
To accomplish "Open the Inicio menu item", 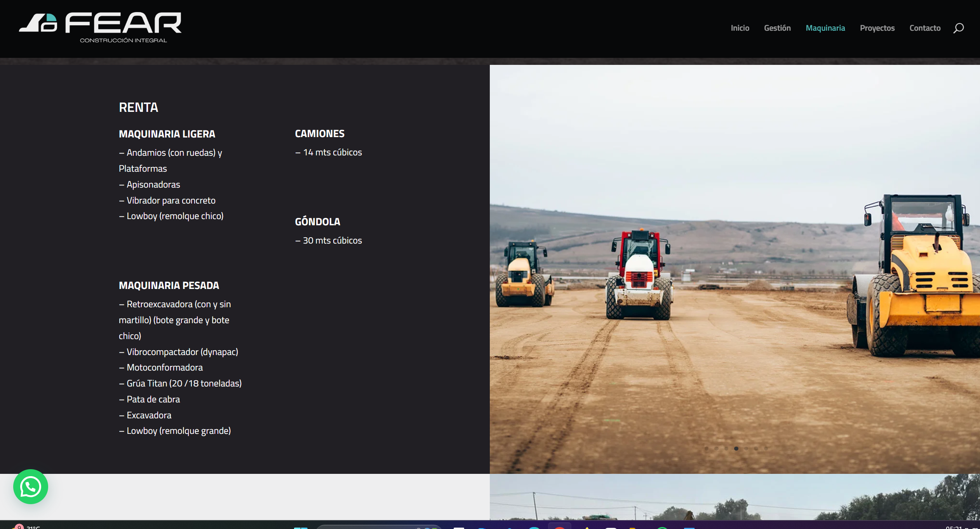I will coord(740,28).
